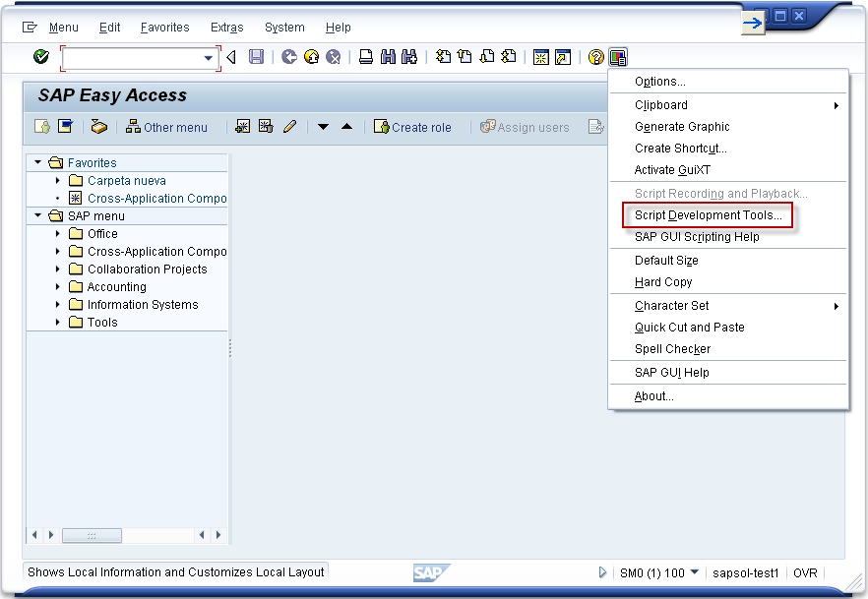868x599 pixels.
Task: Click the Change Favorites pencil icon
Action: tap(289, 127)
